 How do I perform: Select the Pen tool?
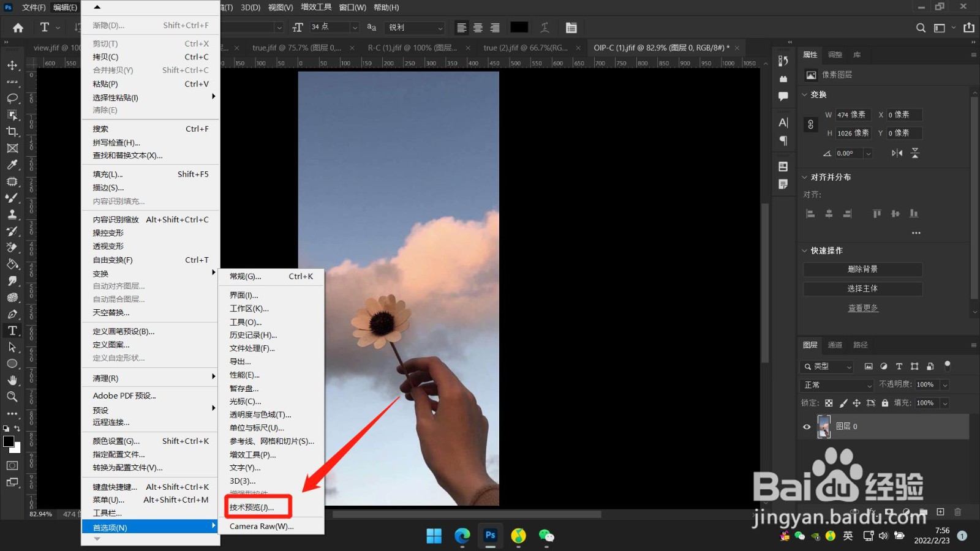(x=12, y=314)
